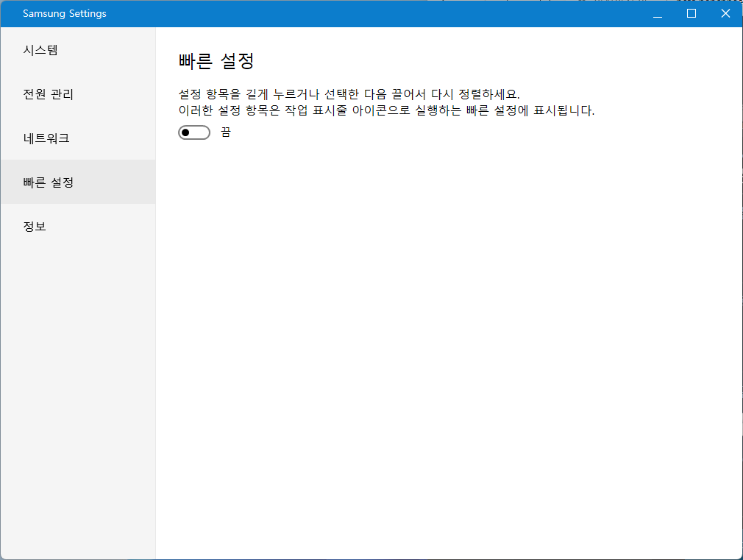The image size is (743, 560).
Task: Close the Samsung Settings window
Action: (725, 14)
